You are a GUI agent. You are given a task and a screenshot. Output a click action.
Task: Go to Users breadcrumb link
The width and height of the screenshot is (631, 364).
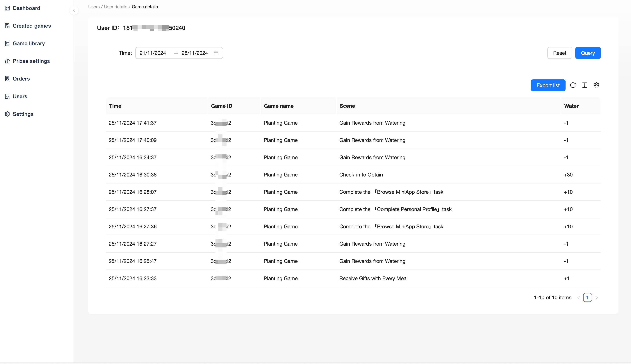click(x=94, y=7)
